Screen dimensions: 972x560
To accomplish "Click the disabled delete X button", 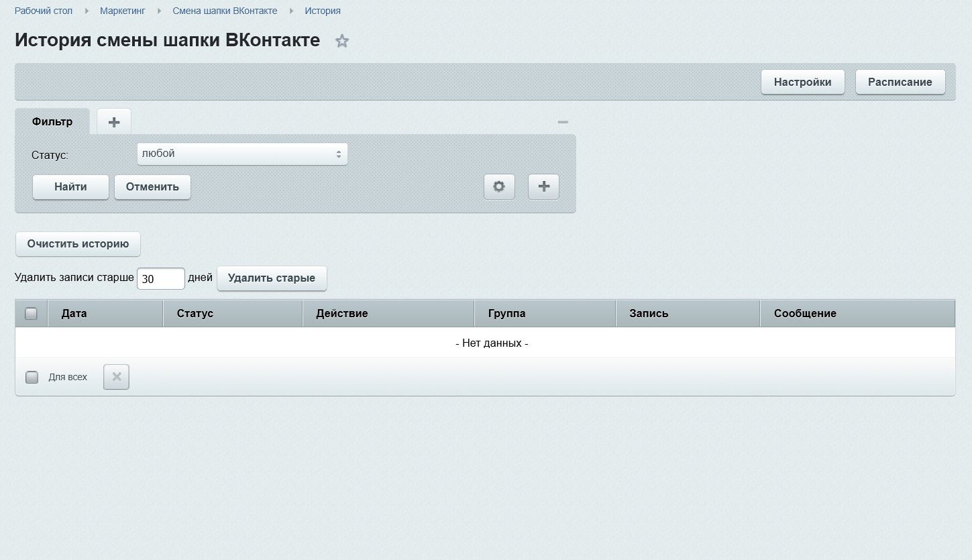I will 116,377.
